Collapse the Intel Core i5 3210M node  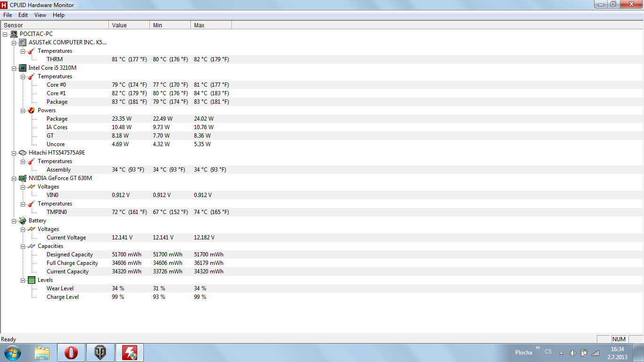click(x=14, y=68)
